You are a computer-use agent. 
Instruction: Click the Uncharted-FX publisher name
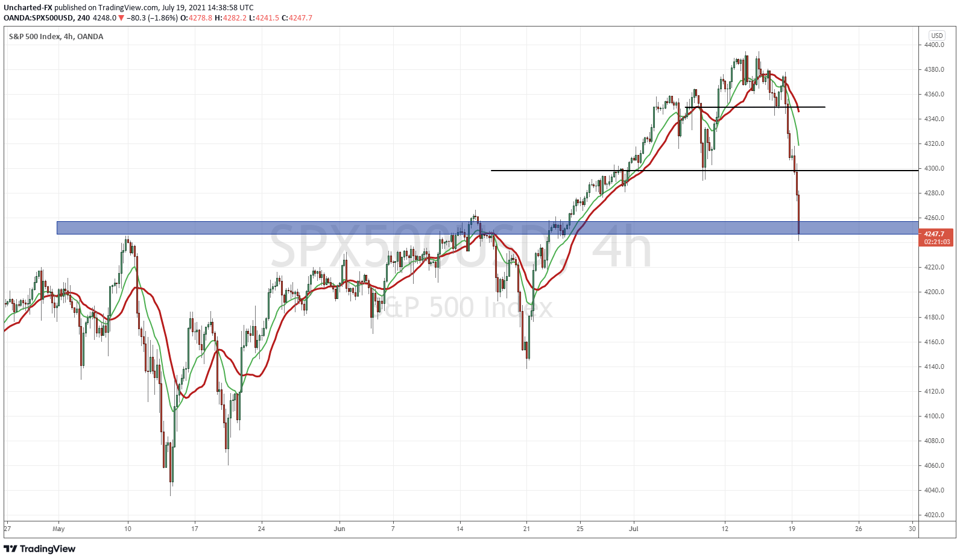(28, 8)
